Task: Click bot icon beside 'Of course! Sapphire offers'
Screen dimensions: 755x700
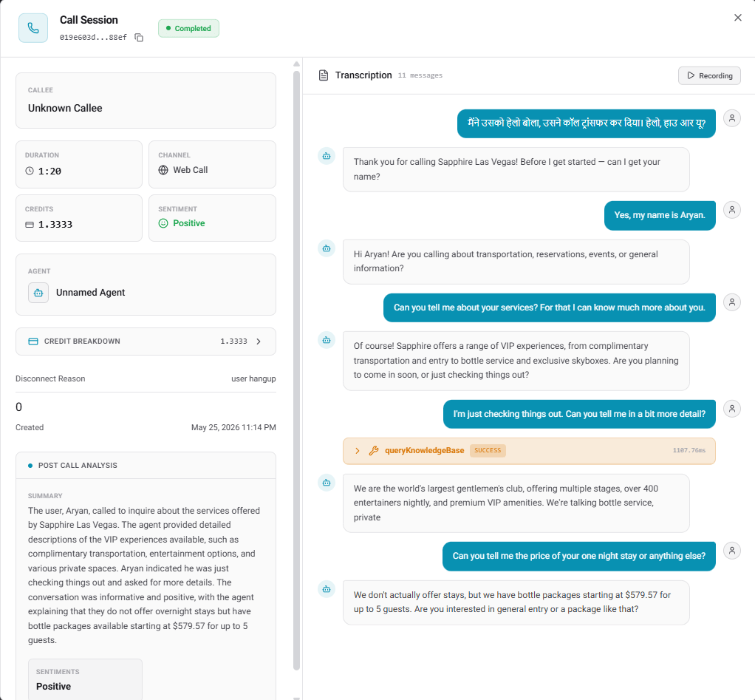Action: (x=327, y=340)
